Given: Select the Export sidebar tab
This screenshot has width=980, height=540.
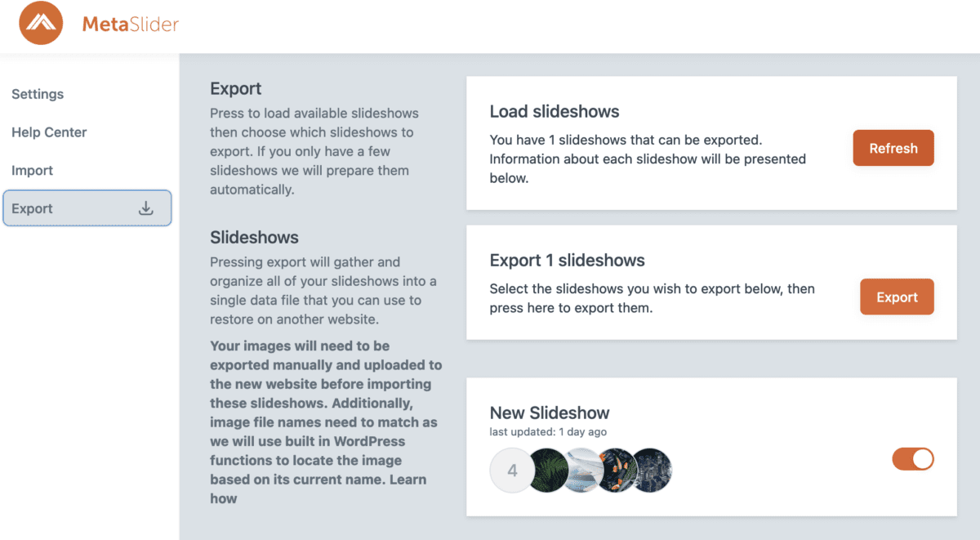Looking at the screenshot, I should coord(32,208).
